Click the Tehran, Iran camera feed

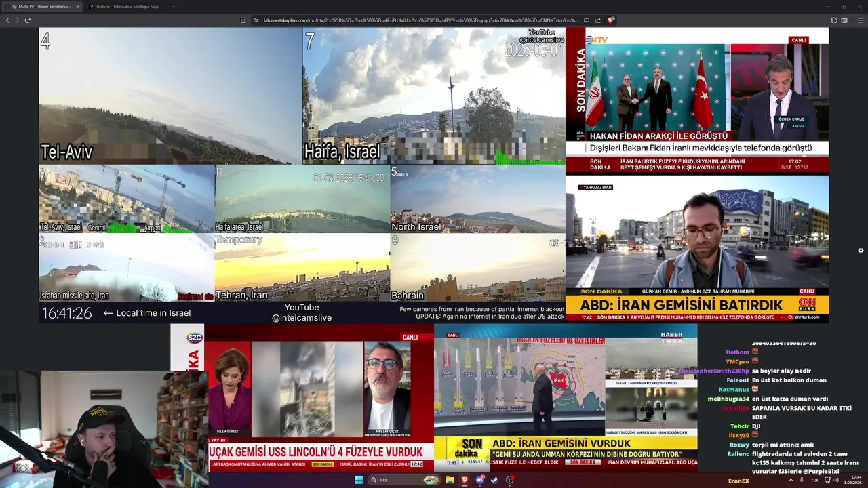pyautogui.click(x=302, y=268)
